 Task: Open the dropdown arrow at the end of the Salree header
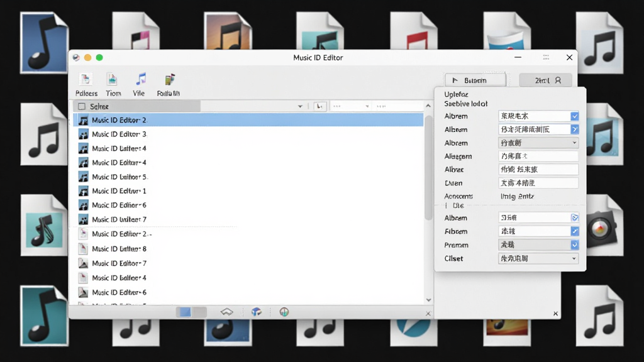(300, 107)
